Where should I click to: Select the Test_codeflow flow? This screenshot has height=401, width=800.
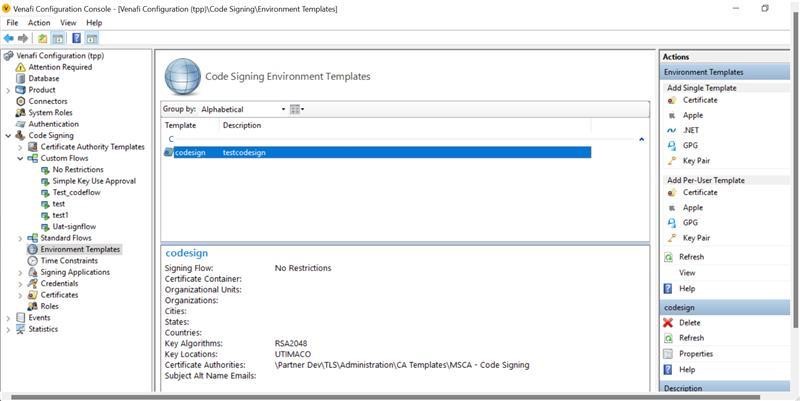coord(77,192)
